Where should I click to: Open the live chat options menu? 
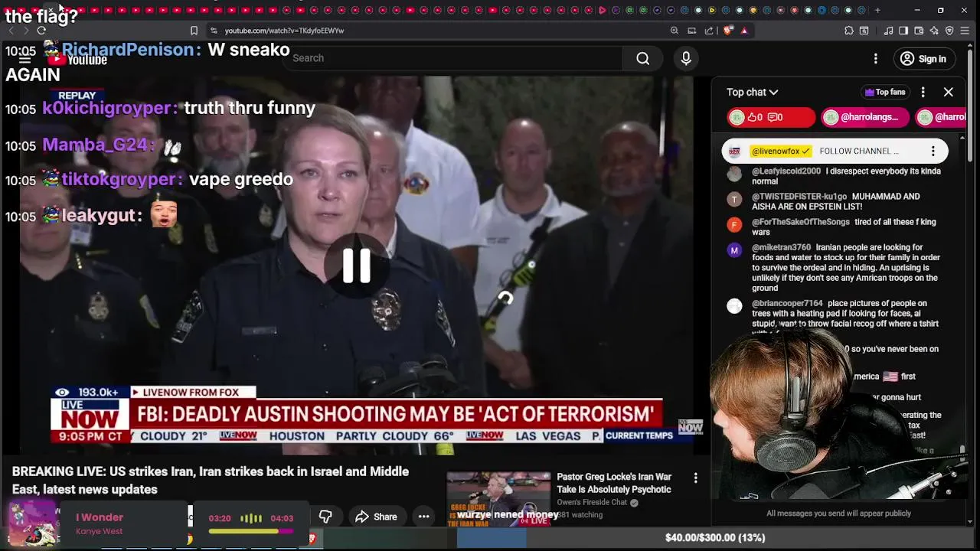click(923, 92)
